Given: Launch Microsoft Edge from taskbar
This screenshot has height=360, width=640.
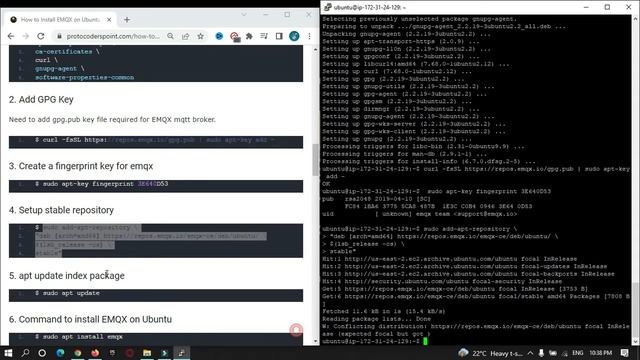Looking at the screenshot, I should (x=60, y=353).
